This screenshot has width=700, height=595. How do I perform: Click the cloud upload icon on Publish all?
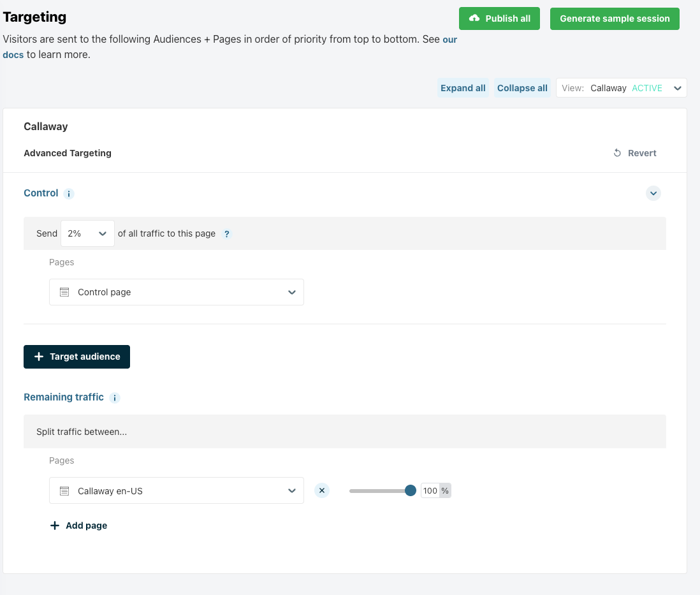click(474, 18)
